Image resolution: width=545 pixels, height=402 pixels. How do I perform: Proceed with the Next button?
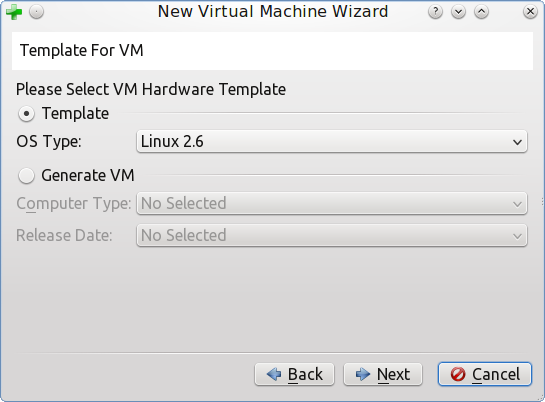(x=383, y=374)
